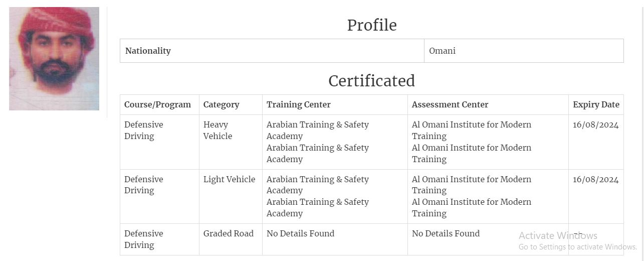
Task: Select the Training Center column header
Action: (x=299, y=104)
